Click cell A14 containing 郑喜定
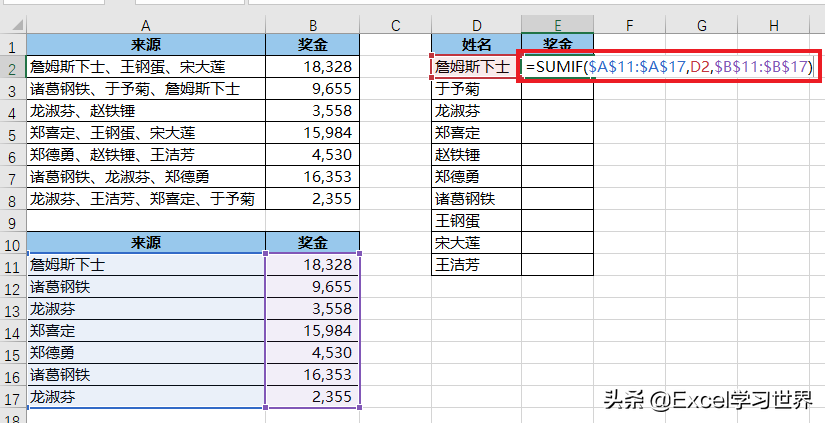This screenshot has width=825, height=423. (146, 331)
